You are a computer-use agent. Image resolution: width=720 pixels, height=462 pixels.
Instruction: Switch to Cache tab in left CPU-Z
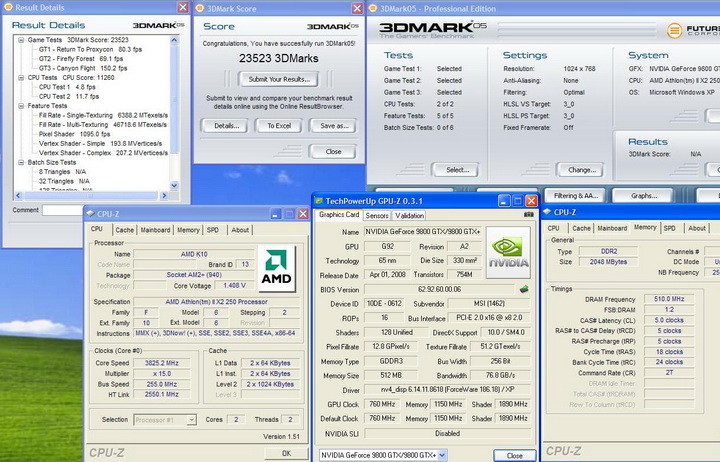[124, 230]
